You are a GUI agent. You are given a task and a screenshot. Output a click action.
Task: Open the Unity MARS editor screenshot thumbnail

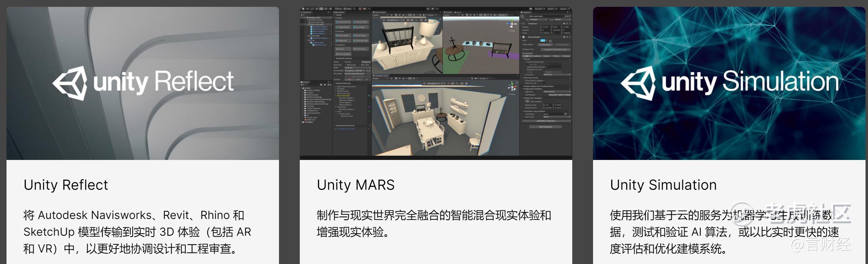pos(436,83)
